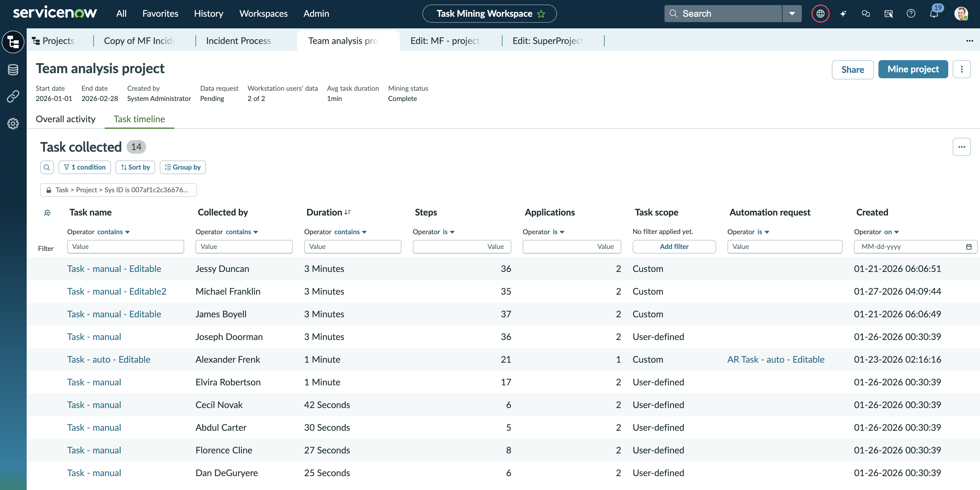Click the list search magnifier icon
Screen dimensions: 980x490
tap(47, 167)
